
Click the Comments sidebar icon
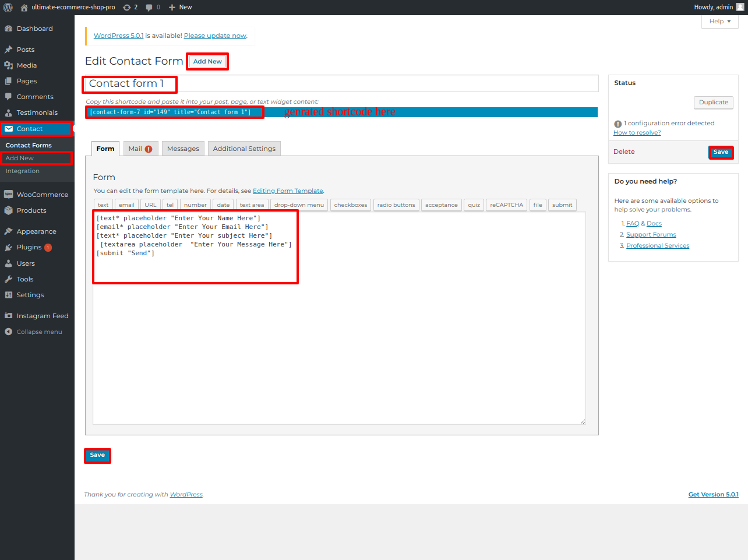pos(9,97)
